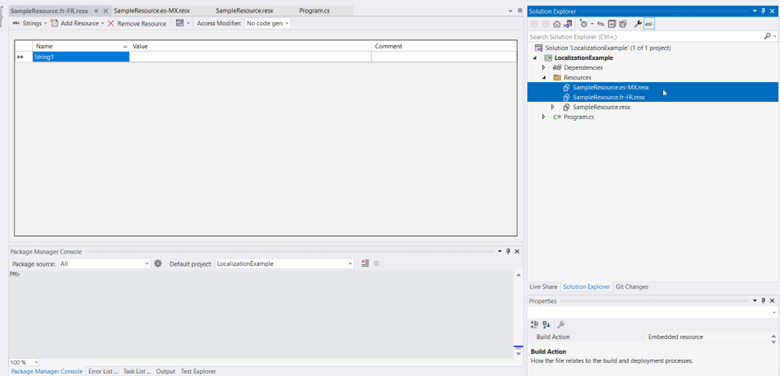This screenshot has width=780, height=376.
Task: Toggle auto-hide pin on Package Manager Console
Action: (x=508, y=252)
